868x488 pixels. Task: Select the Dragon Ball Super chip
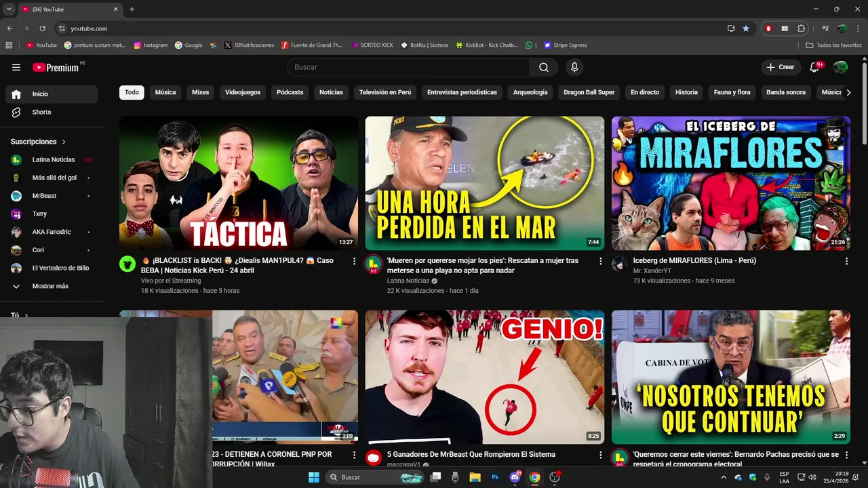589,92
